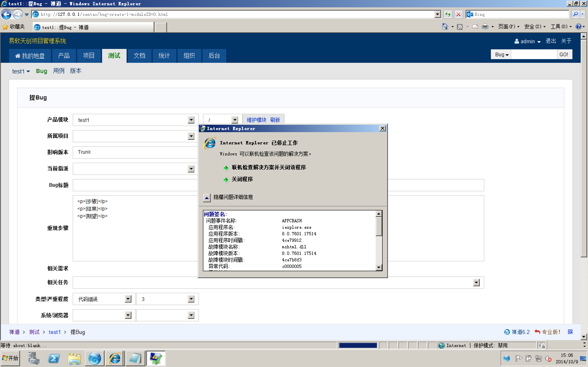Open the test1 product module dropdown
The height and width of the screenshot is (367, 588).
click(x=191, y=120)
